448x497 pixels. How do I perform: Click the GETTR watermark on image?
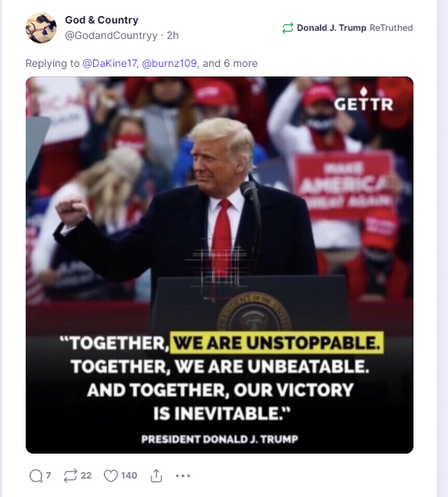(x=364, y=100)
